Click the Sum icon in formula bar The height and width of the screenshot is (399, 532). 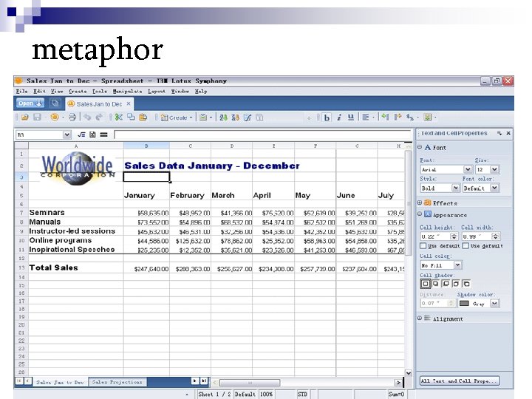[92, 134]
